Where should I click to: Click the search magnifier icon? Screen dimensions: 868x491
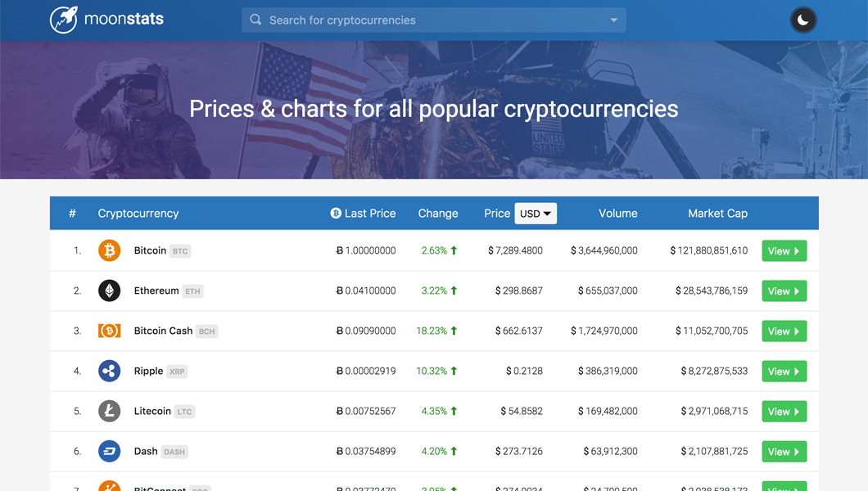255,20
